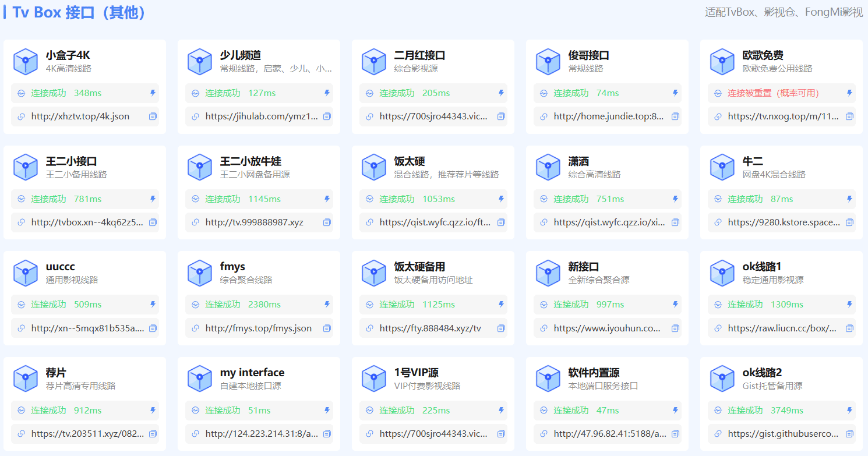Click VIP付费影视线路 description

[428, 386]
